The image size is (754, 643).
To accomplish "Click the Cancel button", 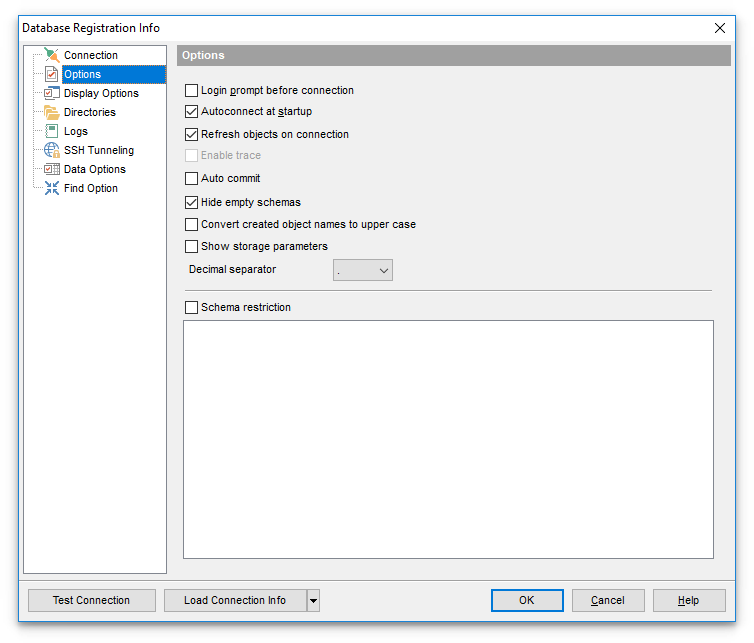I will tap(608, 601).
